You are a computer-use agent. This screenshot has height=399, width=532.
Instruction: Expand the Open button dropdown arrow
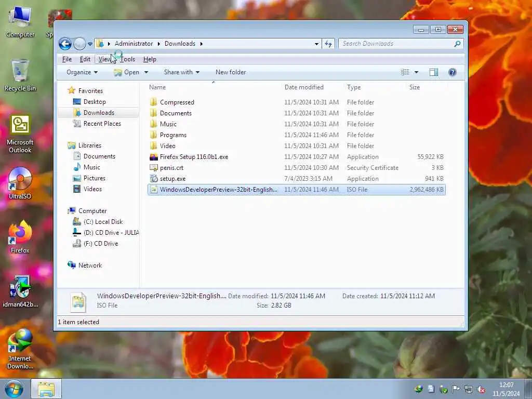pyautogui.click(x=146, y=72)
